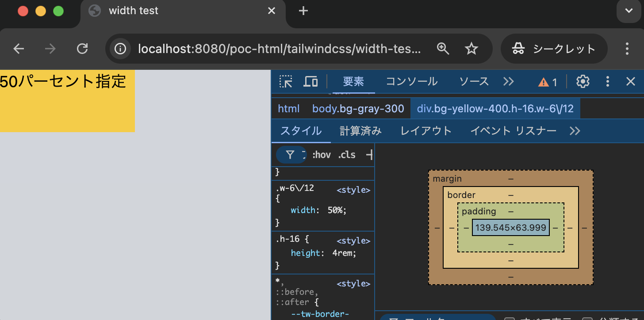Click the page info icon beside the URL

pyautogui.click(x=120, y=49)
